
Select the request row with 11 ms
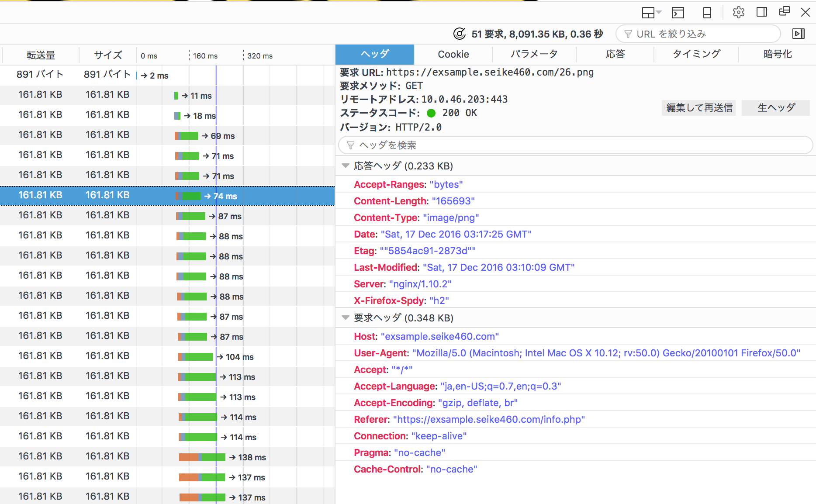point(167,95)
